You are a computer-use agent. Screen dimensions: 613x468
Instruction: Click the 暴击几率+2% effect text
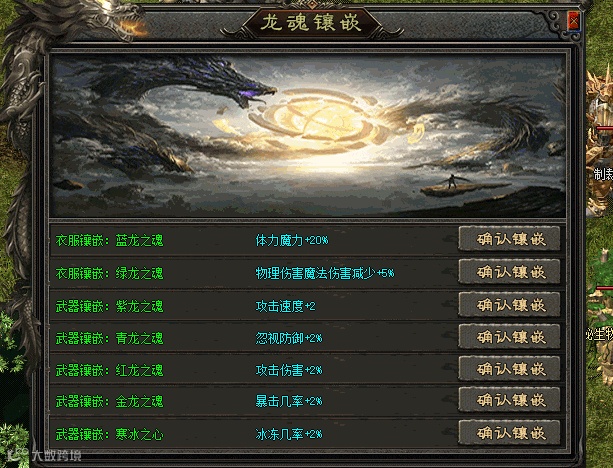tap(289, 402)
